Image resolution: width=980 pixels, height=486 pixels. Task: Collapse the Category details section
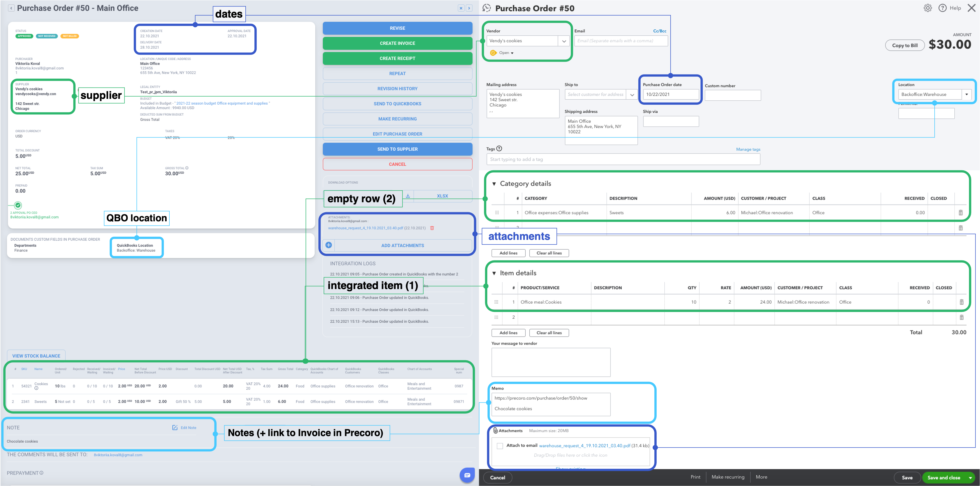pyautogui.click(x=494, y=183)
